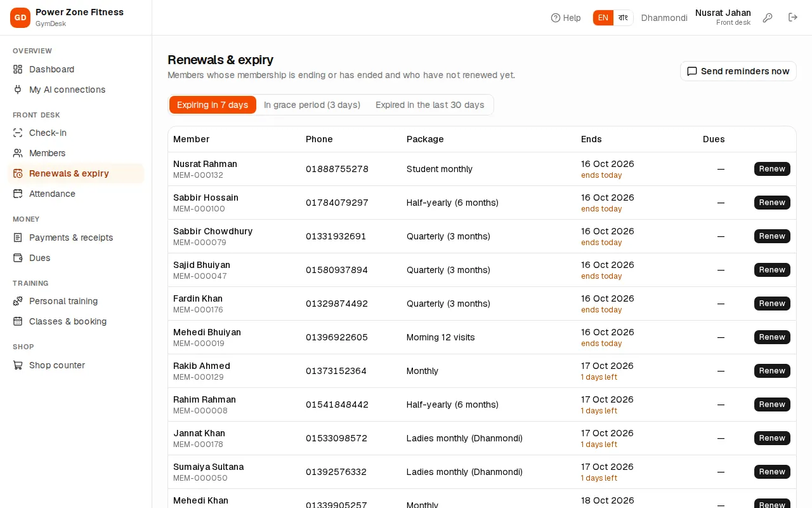Click the Dhanmondi branch label
The image size is (812, 508).
point(664,18)
